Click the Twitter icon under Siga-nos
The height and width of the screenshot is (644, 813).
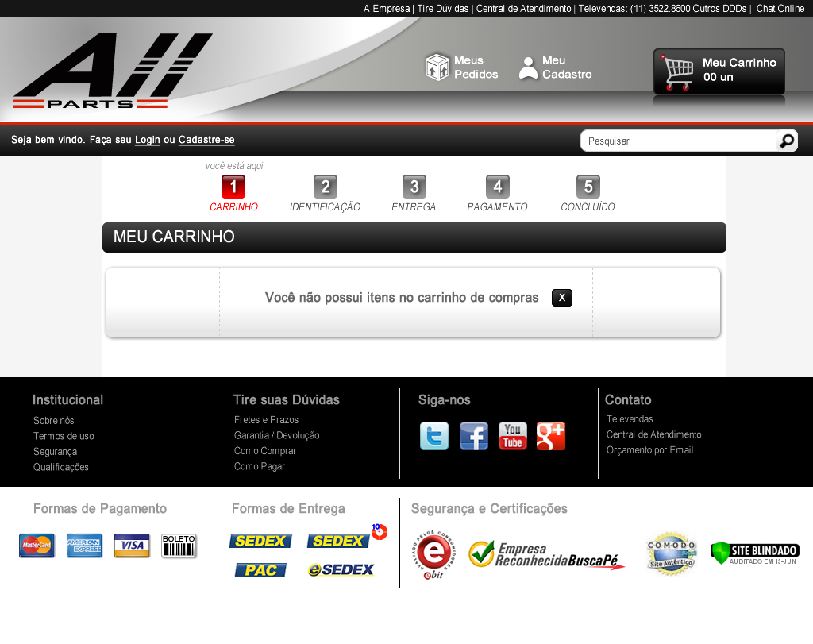pos(433,436)
